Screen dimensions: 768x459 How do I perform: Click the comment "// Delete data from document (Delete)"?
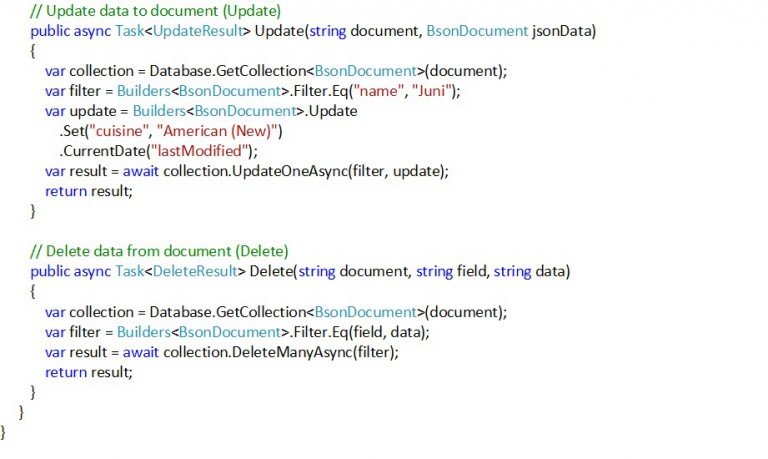click(x=159, y=251)
